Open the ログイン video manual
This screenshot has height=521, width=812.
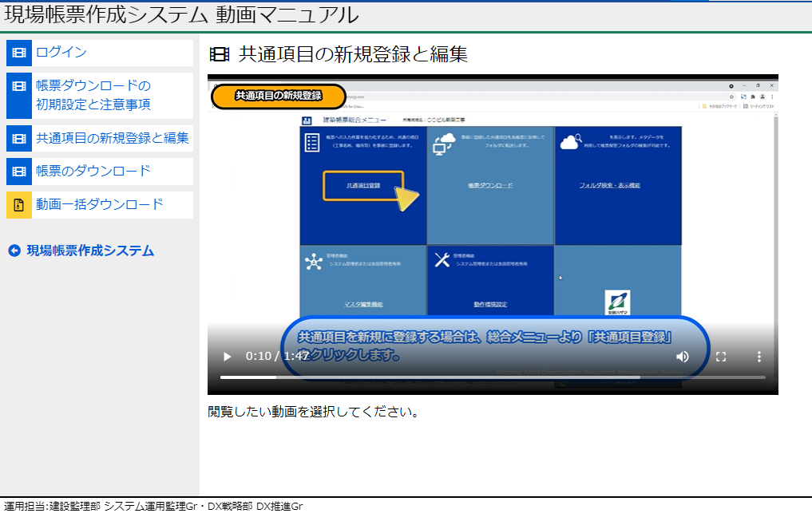61,52
